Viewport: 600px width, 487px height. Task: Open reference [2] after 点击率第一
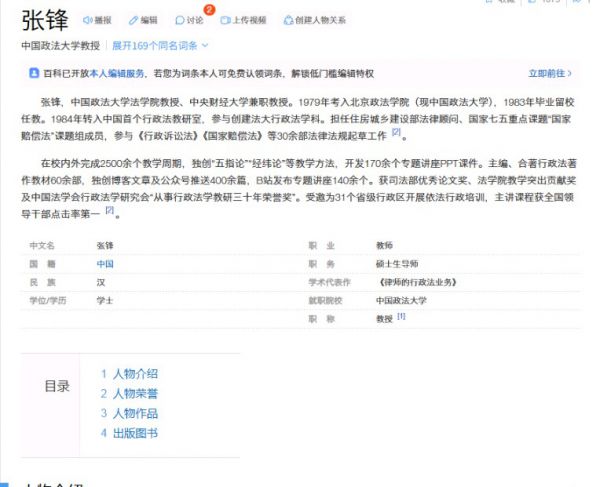110,211
